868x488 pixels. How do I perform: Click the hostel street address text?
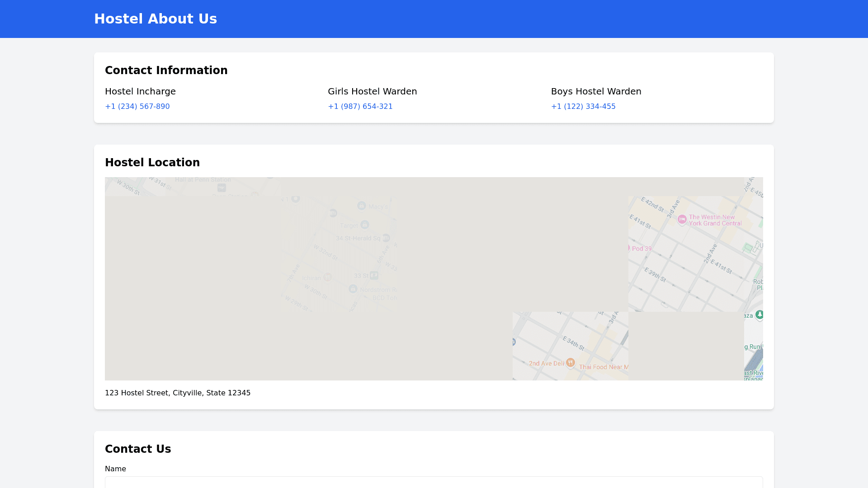coord(177,393)
